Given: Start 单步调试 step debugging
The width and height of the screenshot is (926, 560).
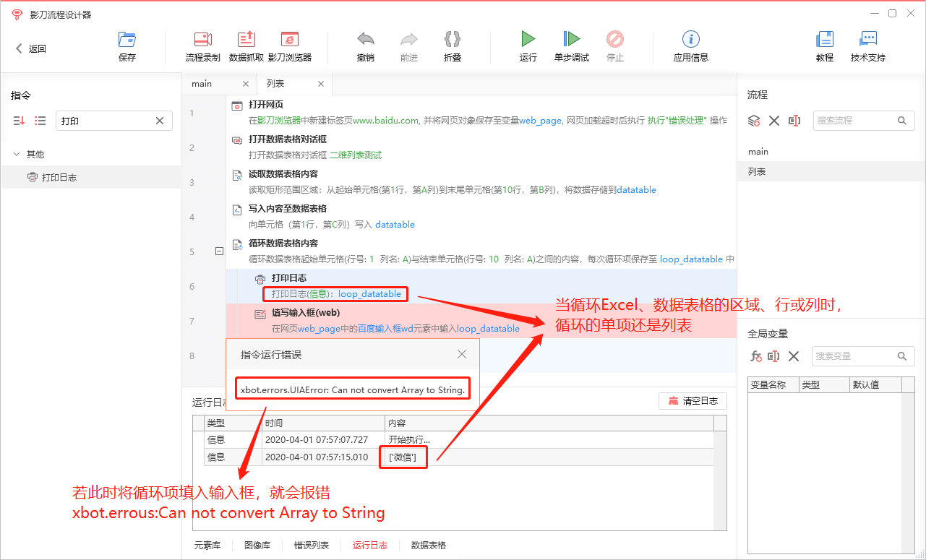Looking at the screenshot, I should [572, 47].
